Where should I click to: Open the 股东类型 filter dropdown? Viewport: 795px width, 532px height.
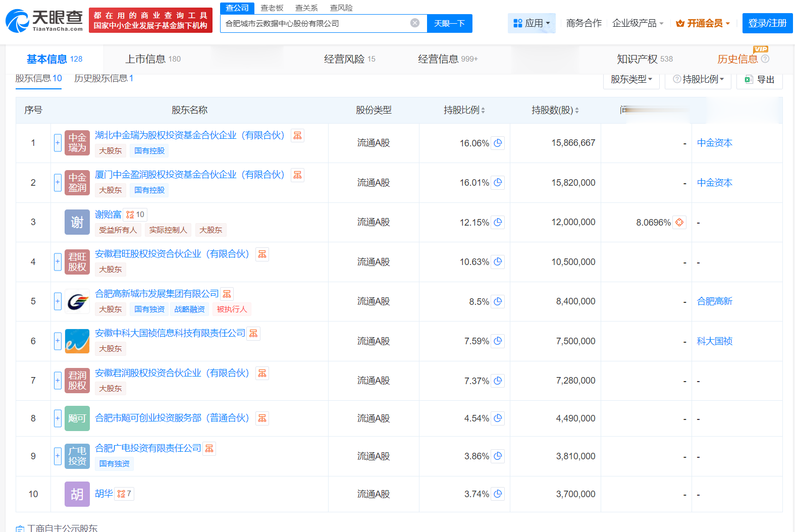point(631,79)
